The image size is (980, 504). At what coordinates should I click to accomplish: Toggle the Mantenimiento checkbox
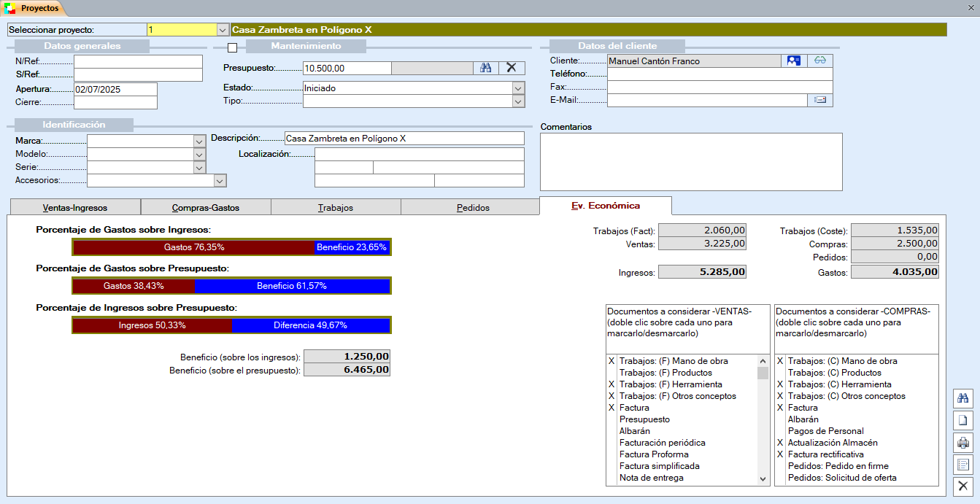[x=233, y=48]
